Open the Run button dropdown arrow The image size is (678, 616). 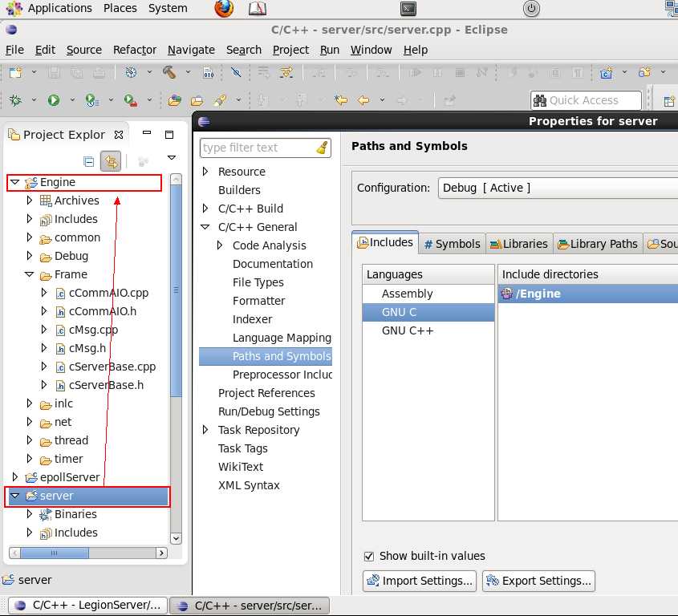72,99
